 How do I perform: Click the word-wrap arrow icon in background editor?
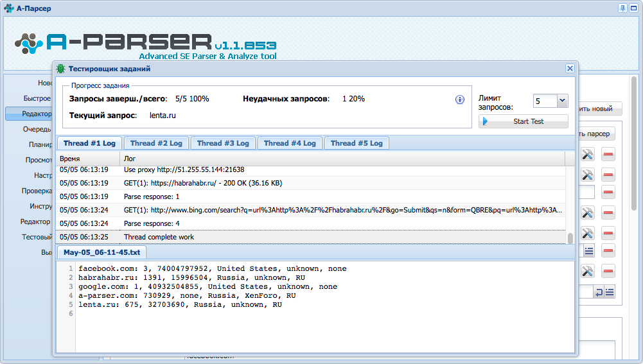point(599,292)
